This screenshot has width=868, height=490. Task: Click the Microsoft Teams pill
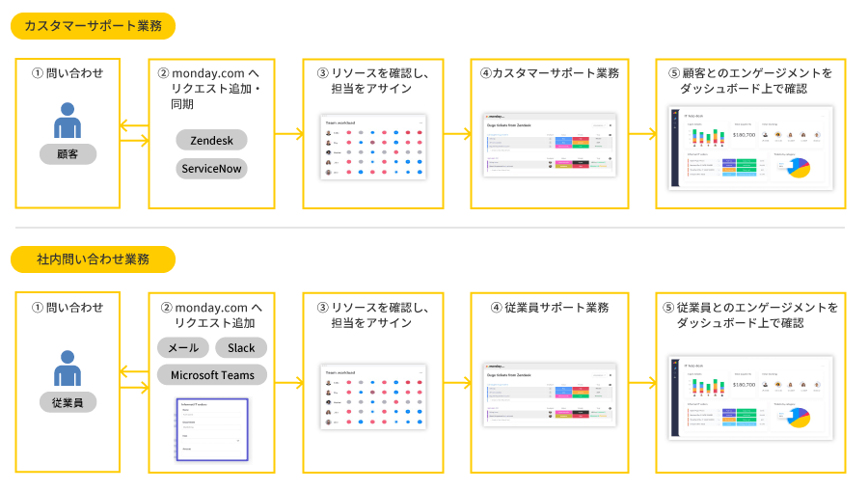(212, 375)
